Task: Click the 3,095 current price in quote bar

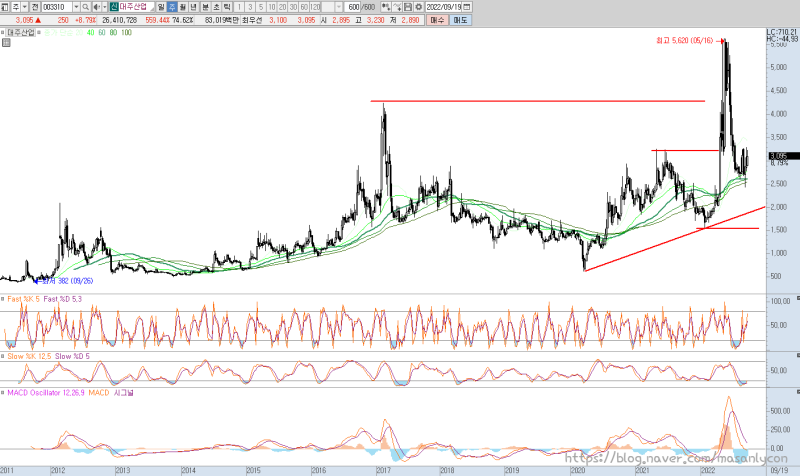Action: [24, 20]
